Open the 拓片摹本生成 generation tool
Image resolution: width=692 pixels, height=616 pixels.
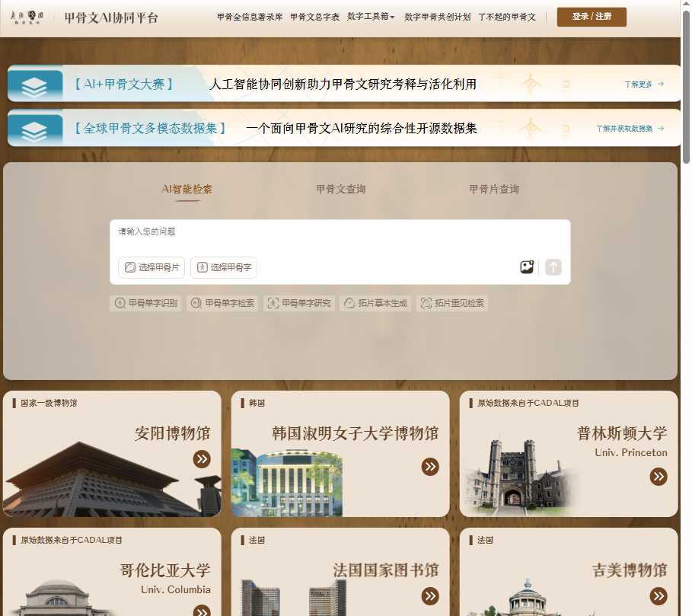coord(375,302)
